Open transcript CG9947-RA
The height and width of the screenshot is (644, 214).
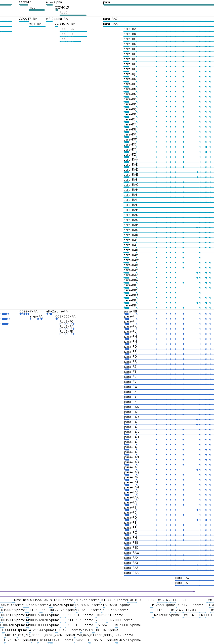[28, 19]
